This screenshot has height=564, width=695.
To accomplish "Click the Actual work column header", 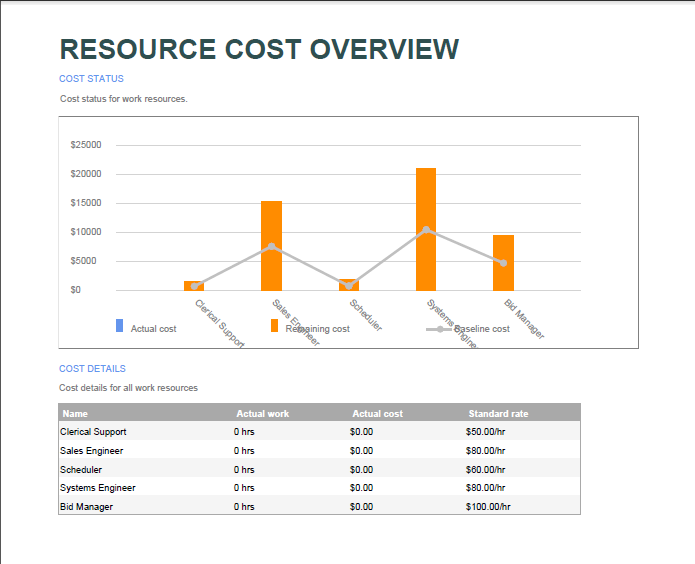I will click(262, 413).
